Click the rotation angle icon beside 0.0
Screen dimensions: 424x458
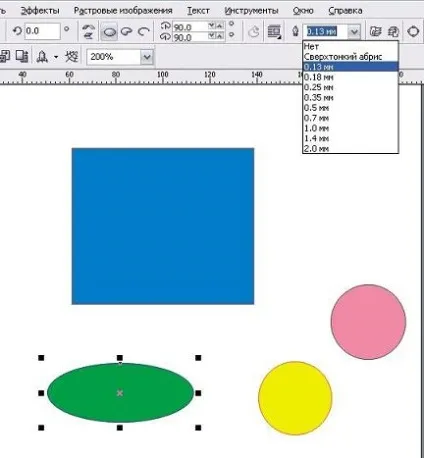click(x=17, y=31)
